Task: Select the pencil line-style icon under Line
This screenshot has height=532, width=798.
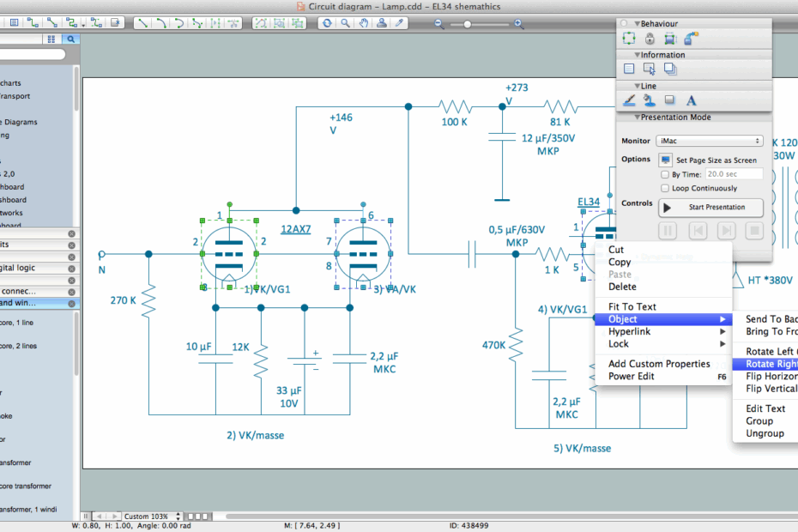Action: 629,100
